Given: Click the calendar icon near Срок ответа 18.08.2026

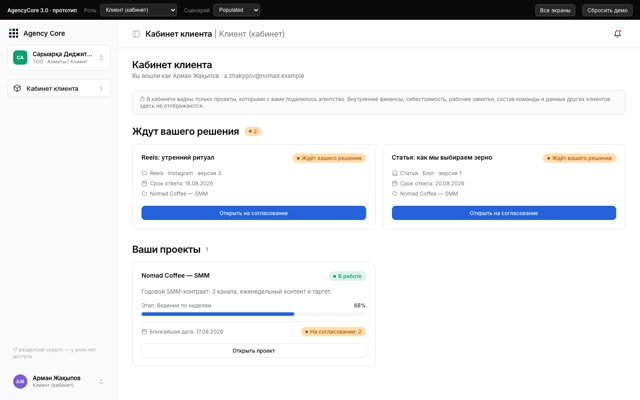Looking at the screenshot, I should pos(144,183).
